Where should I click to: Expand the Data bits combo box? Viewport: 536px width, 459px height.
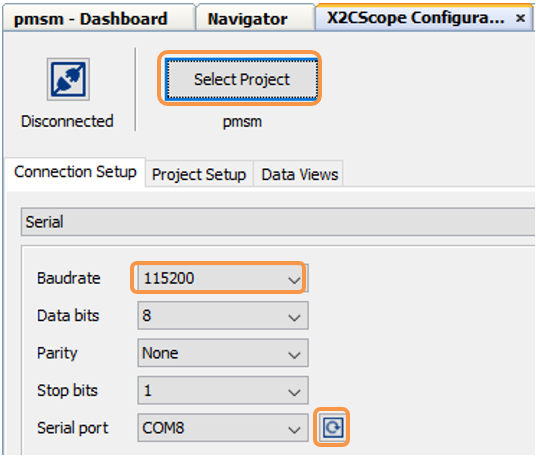pyautogui.click(x=223, y=315)
